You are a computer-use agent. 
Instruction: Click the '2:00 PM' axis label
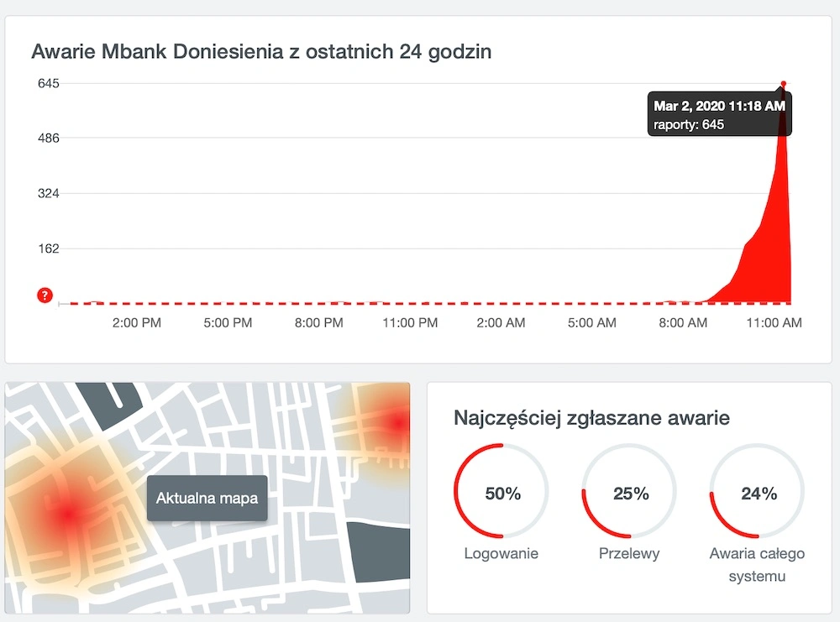(137, 323)
